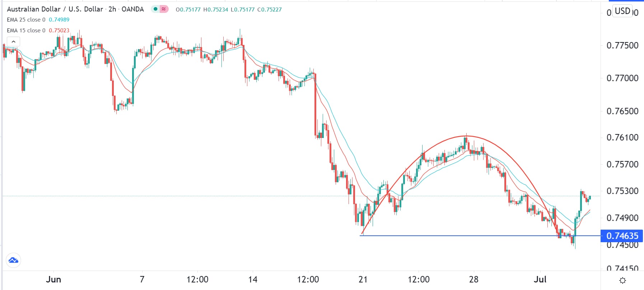Click the 0.77500 price scale label
Viewport: 644px width, 290px height.
(x=622, y=45)
